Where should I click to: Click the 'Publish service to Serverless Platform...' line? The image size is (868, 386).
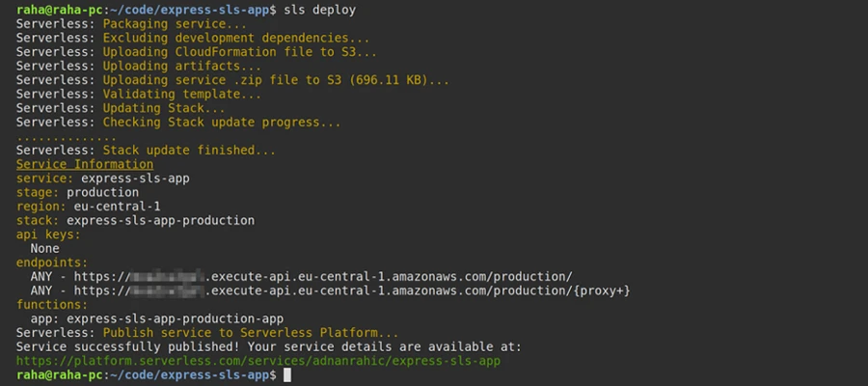[250, 332]
